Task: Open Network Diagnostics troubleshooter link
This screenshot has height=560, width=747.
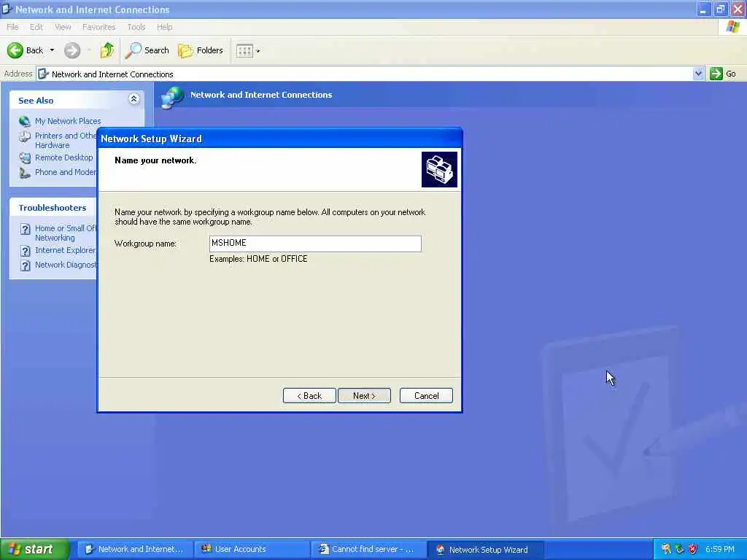Action: pos(66,265)
